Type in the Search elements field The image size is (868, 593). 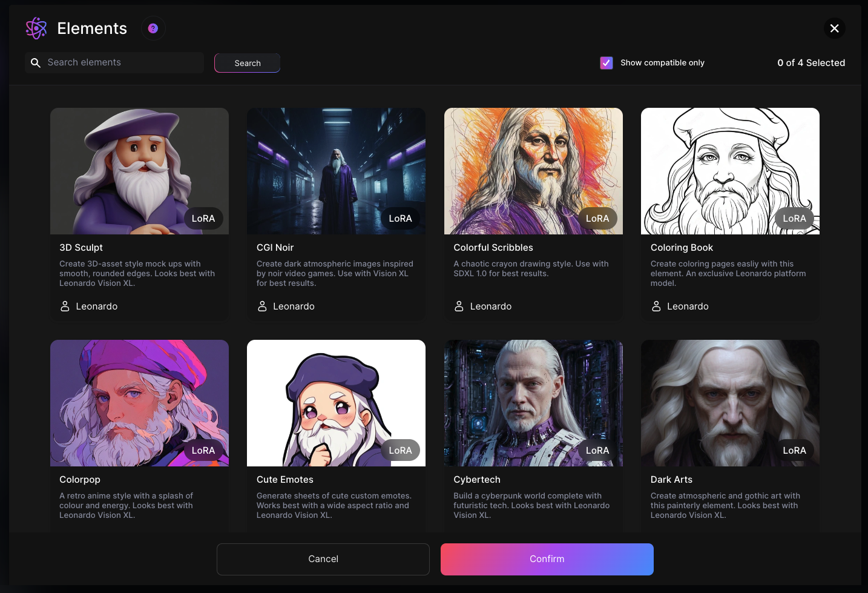coord(121,63)
